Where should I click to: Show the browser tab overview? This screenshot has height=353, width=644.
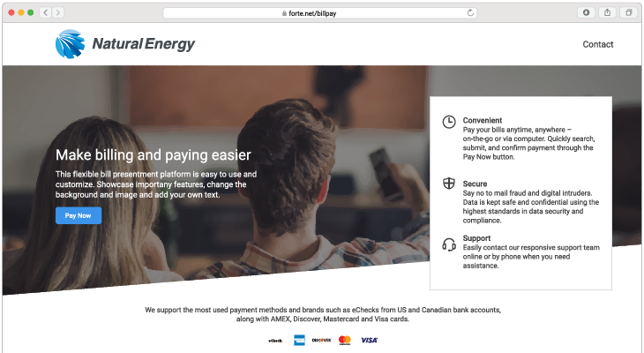629,12
